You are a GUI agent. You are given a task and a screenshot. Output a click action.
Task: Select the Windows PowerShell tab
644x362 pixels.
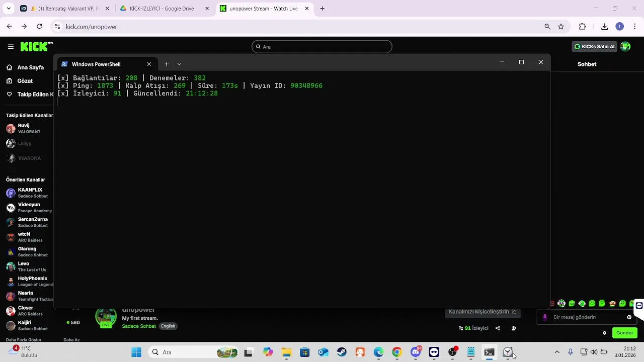click(x=106, y=64)
